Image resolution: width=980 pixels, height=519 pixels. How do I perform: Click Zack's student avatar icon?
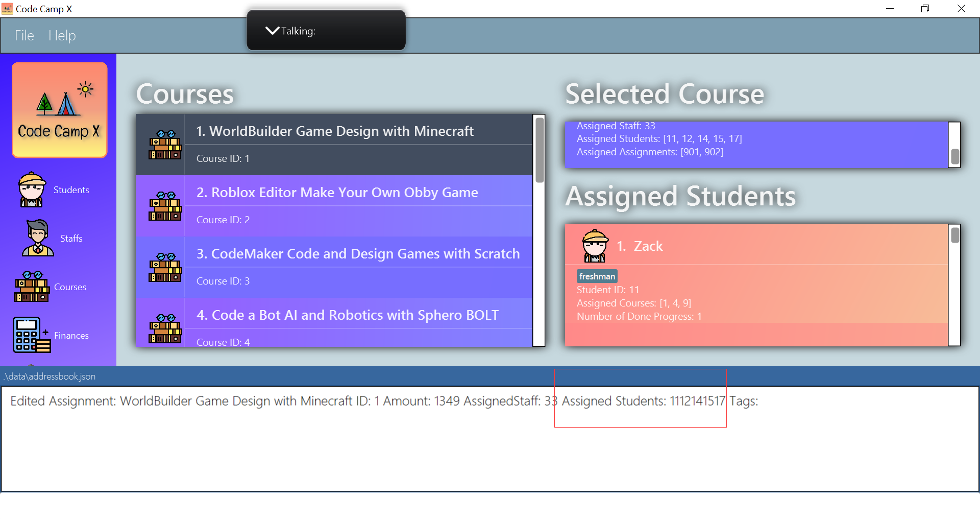click(x=595, y=246)
